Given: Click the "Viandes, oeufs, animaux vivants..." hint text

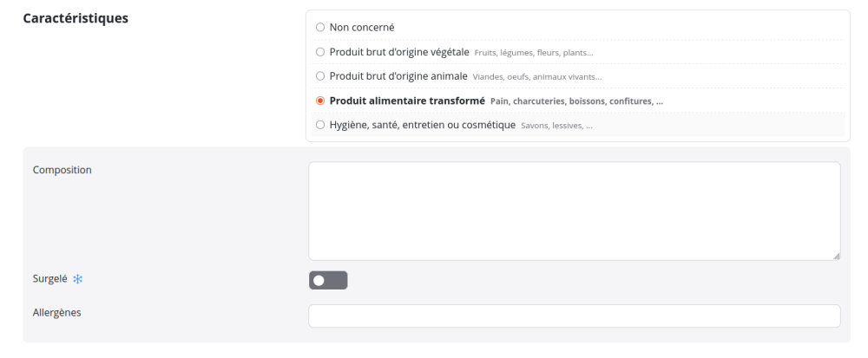Looking at the screenshot, I should tap(537, 77).
